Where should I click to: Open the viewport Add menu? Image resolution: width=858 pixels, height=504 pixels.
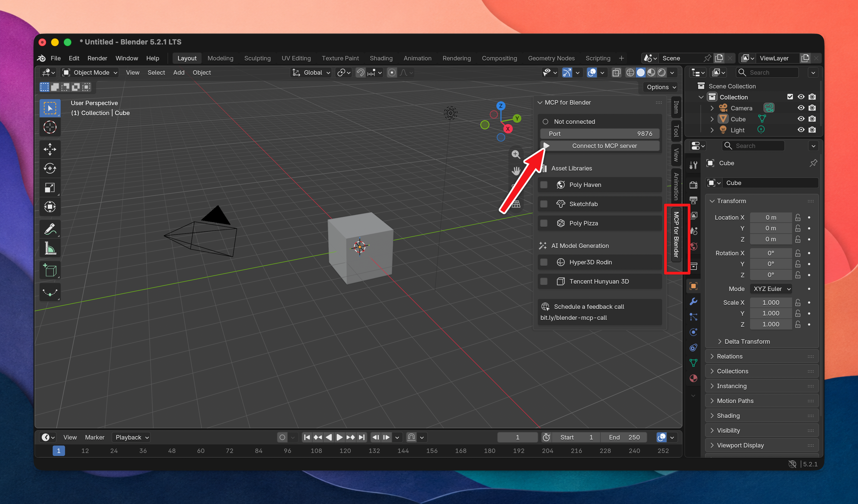[x=179, y=72]
